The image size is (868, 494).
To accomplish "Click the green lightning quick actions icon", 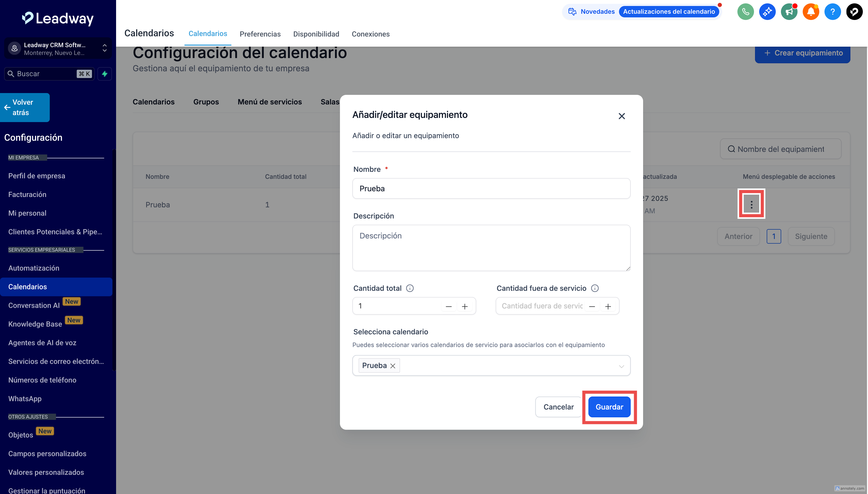I will pyautogui.click(x=104, y=74).
